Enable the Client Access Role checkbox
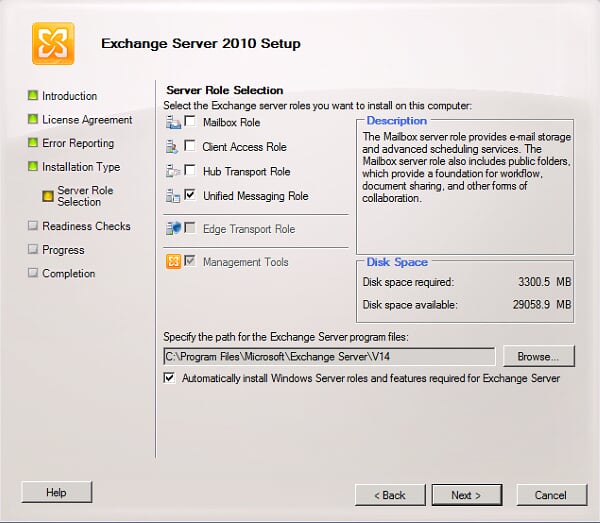This screenshot has height=523, width=600. pyautogui.click(x=190, y=145)
